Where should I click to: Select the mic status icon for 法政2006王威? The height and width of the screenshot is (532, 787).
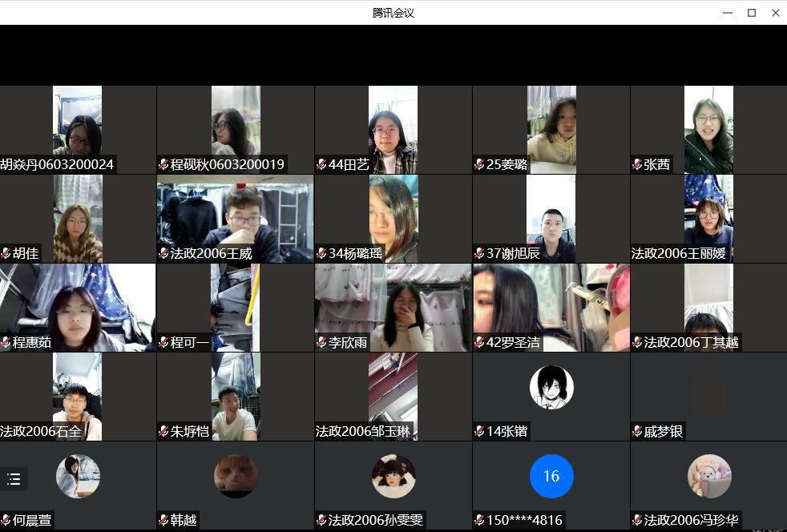click(163, 254)
